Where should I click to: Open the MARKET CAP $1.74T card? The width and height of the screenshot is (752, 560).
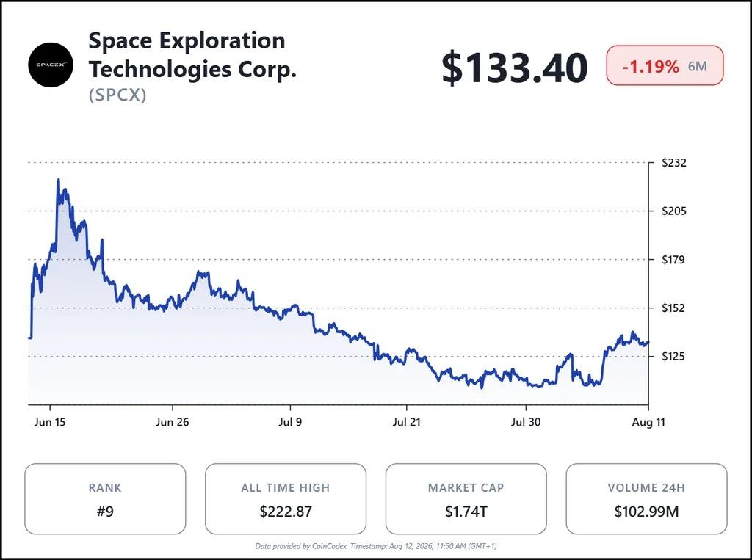466,498
